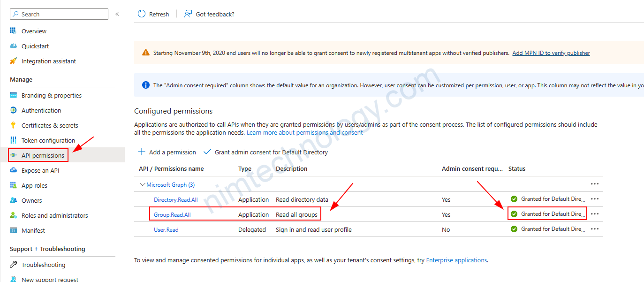Image resolution: width=644 pixels, height=282 pixels.
Task: Open more options for Group.Read.All row
Action: pyautogui.click(x=595, y=214)
